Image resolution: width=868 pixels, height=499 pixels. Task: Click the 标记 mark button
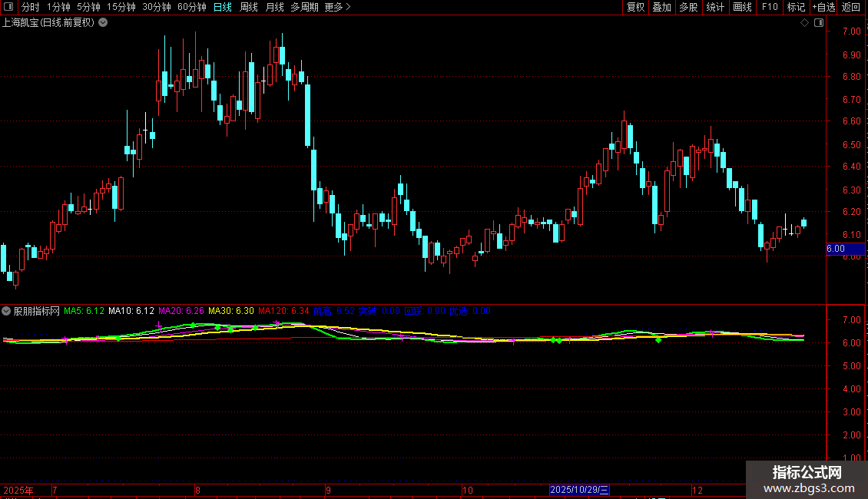(x=796, y=7)
